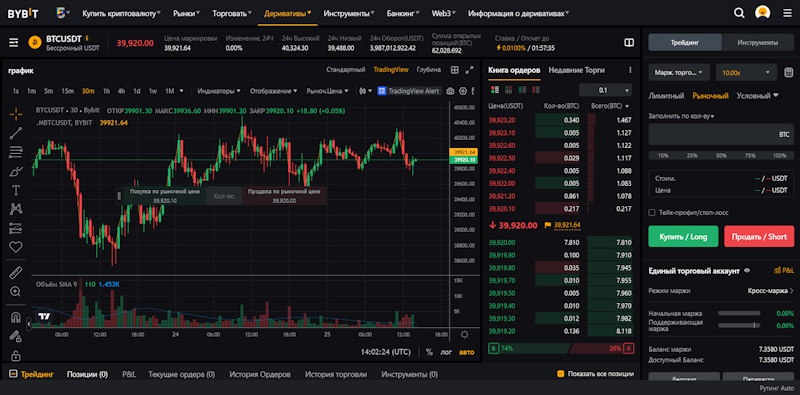Uncheck Показать все позиции checkbox

coord(561,374)
